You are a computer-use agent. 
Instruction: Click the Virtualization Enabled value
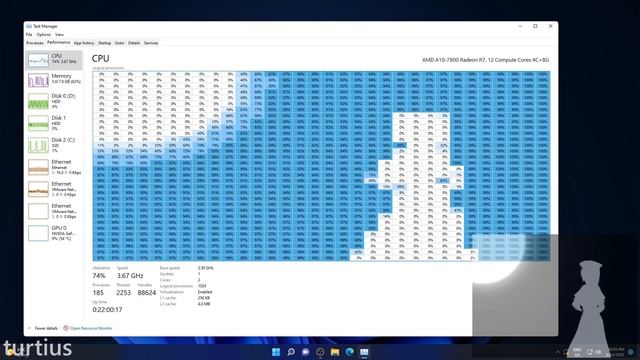click(204, 292)
